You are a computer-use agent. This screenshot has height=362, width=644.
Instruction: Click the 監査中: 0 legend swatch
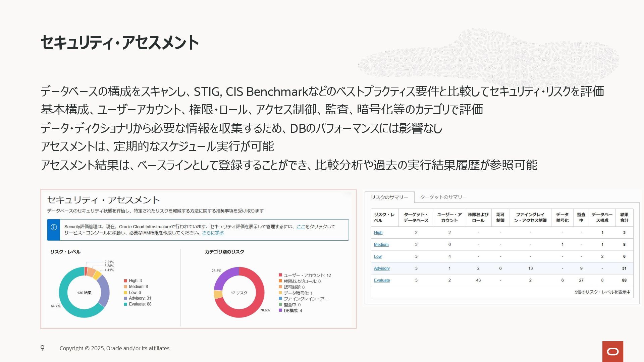pos(280,304)
